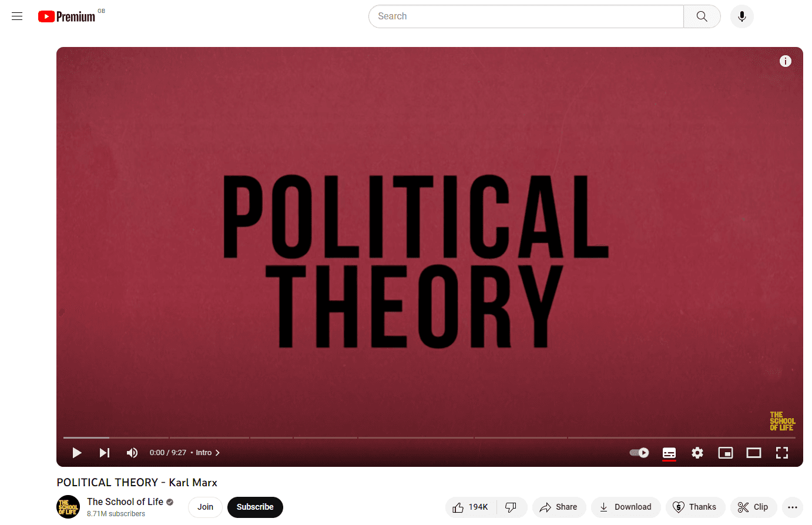Click the YouTube Premium logo
The height and width of the screenshot is (525, 812).
[x=66, y=16]
